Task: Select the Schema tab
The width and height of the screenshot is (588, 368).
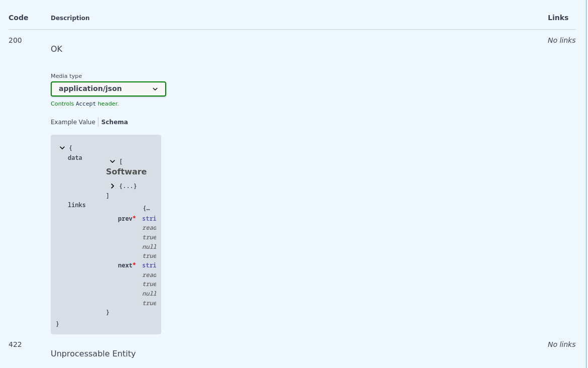Action: (114, 122)
